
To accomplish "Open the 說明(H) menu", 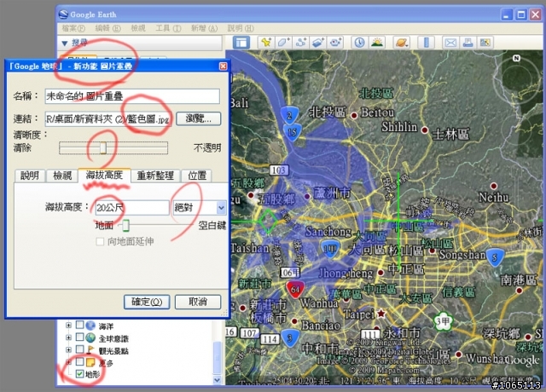I will [x=241, y=28].
